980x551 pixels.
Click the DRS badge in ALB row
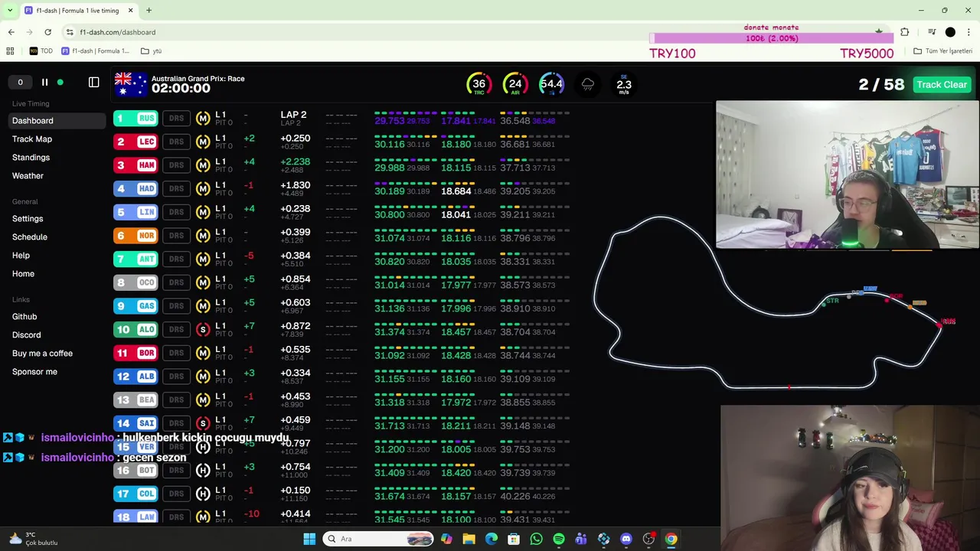pos(176,377)
